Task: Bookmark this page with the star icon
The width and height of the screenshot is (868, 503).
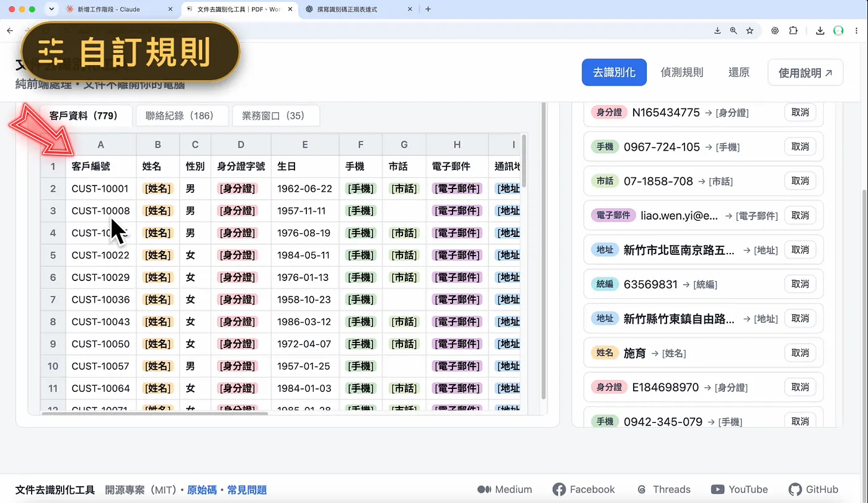Action: pyautogui.click(x=750, y=30)
